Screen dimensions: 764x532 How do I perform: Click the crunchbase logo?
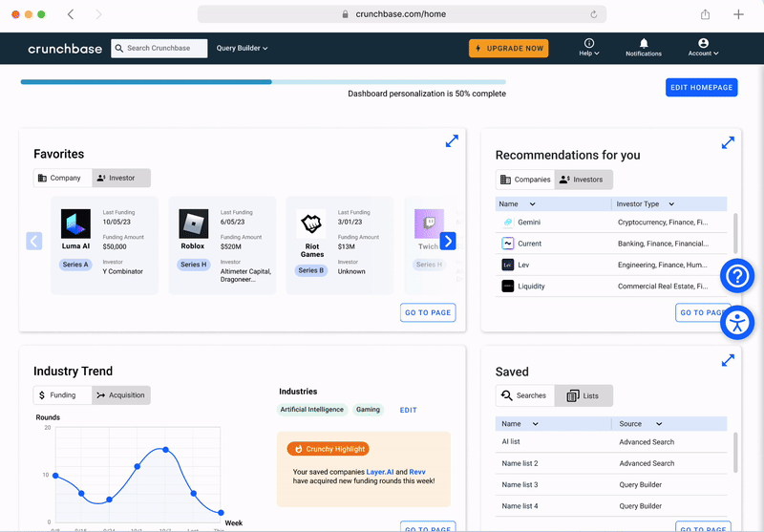coord(65,48)
